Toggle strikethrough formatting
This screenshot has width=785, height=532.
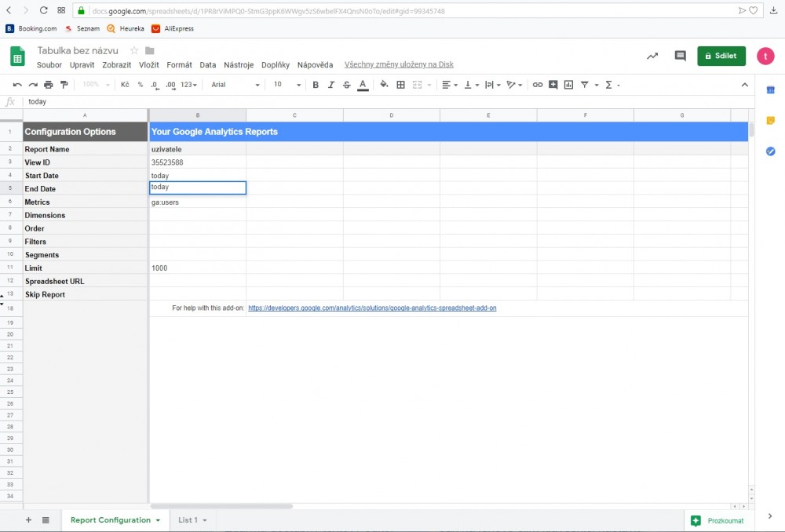(x=346, y=85)
